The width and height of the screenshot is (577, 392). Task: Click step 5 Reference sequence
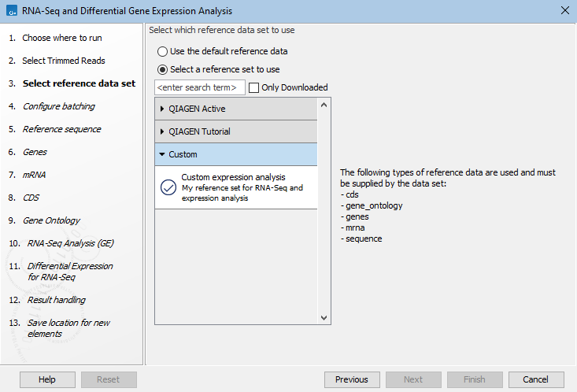tap(62, 129)
